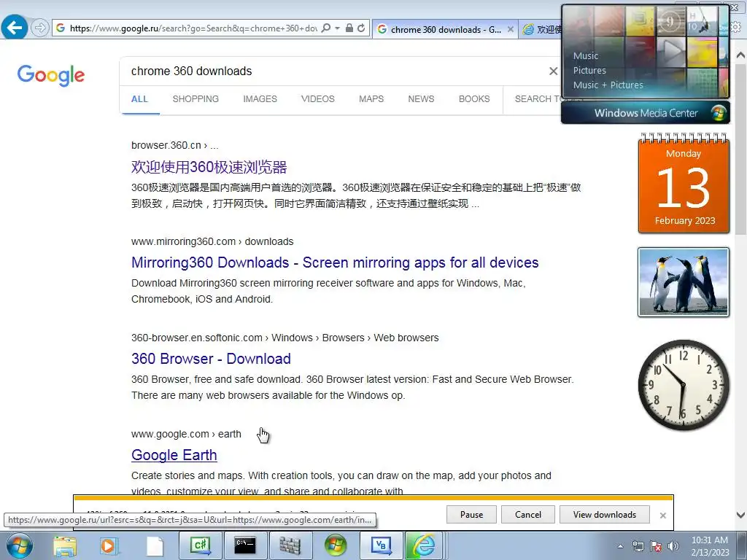Click the browser.360.cn breadcrumb text

pos(175,145)
